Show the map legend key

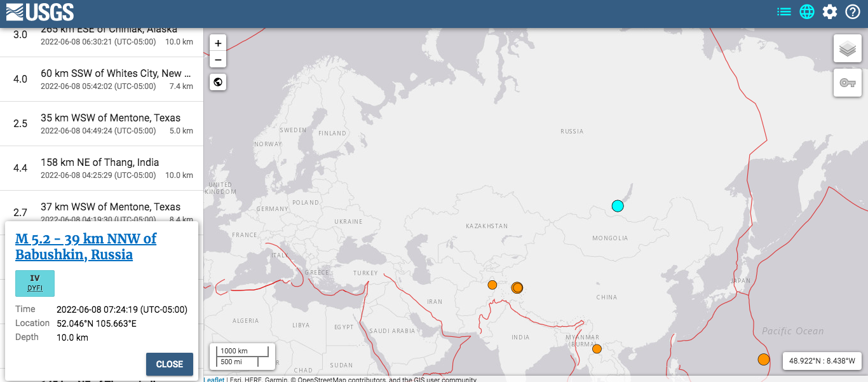coord(847,83)
